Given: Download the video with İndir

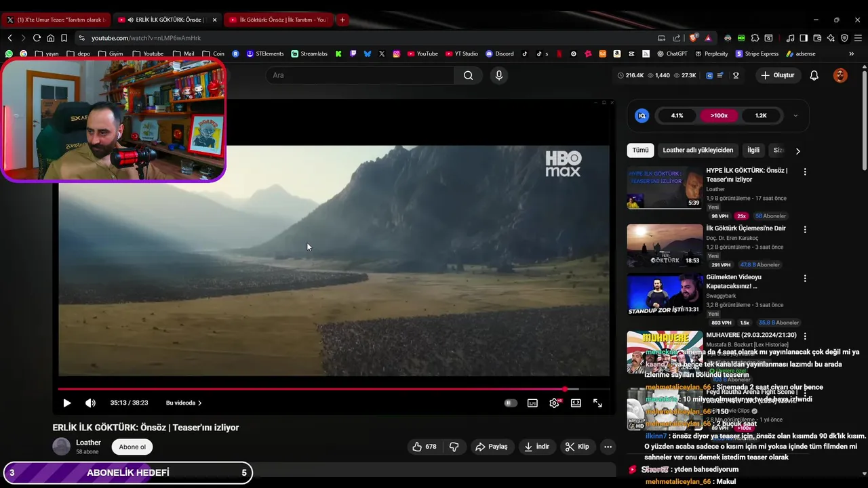Looking at the screenshot, I should point(536,447).
